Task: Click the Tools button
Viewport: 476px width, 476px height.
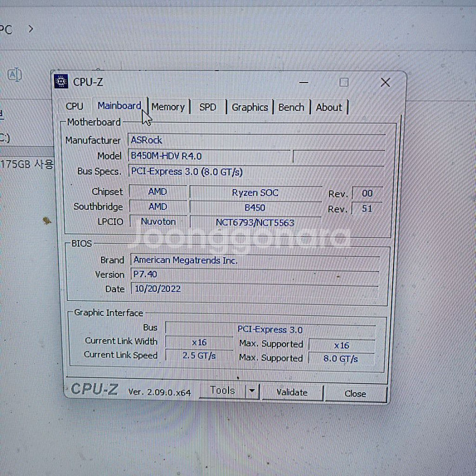Action: 222,391
